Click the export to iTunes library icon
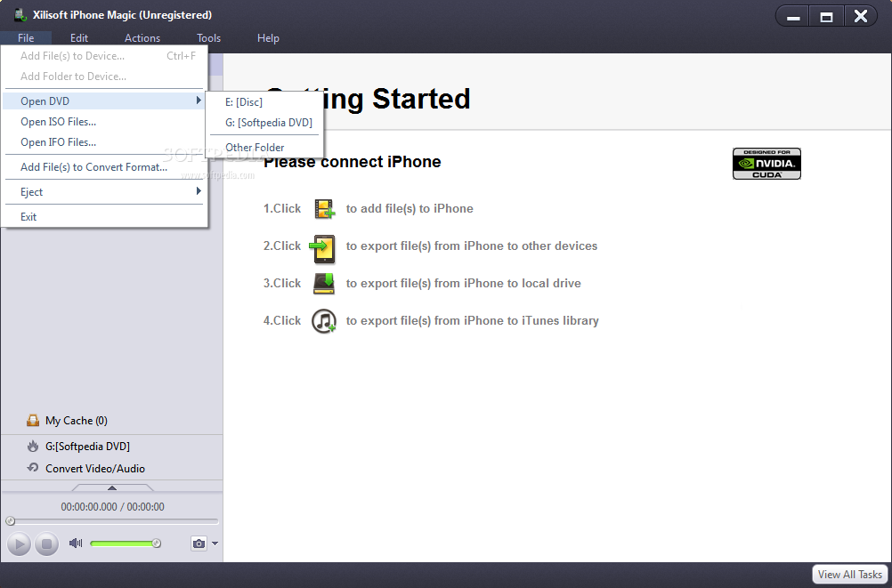Screen dimensions: 892x588 click(x=324, y=321)
